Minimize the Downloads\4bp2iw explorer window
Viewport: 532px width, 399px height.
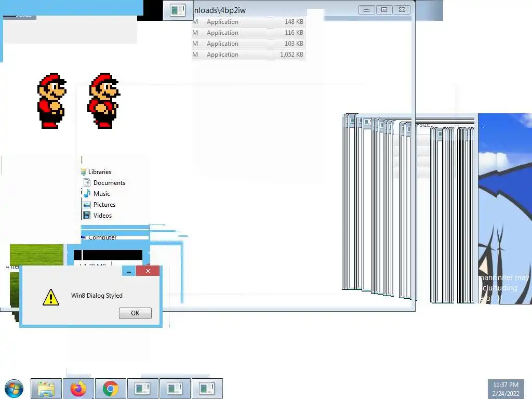coord(366,10)
